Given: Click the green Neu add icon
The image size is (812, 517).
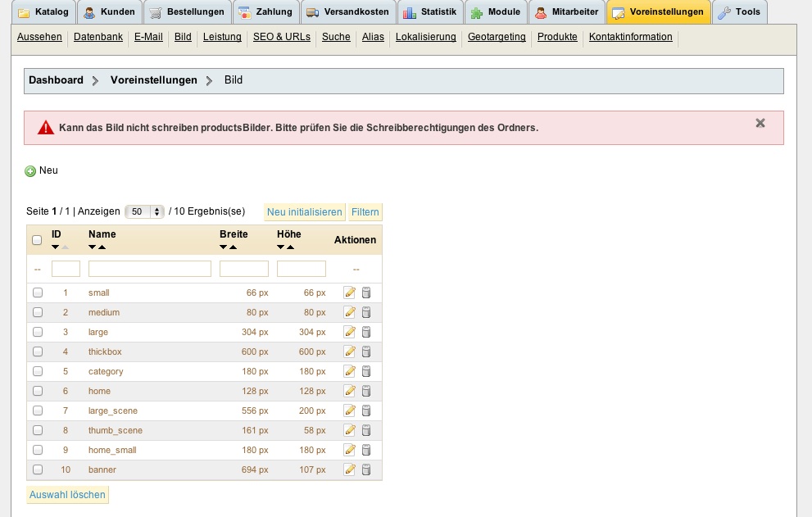Looking at the screenshot, I should [x=30, y=171].
